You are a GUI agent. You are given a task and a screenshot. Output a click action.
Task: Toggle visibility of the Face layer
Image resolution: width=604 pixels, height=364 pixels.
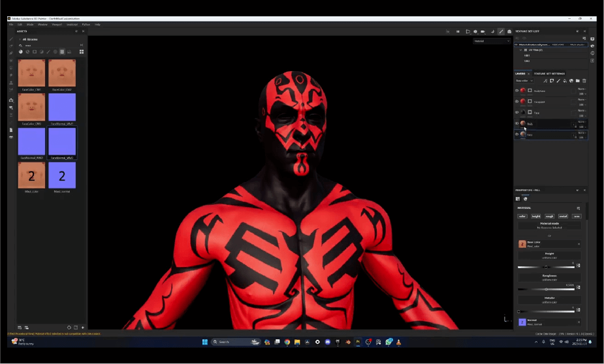coord(517,134)
